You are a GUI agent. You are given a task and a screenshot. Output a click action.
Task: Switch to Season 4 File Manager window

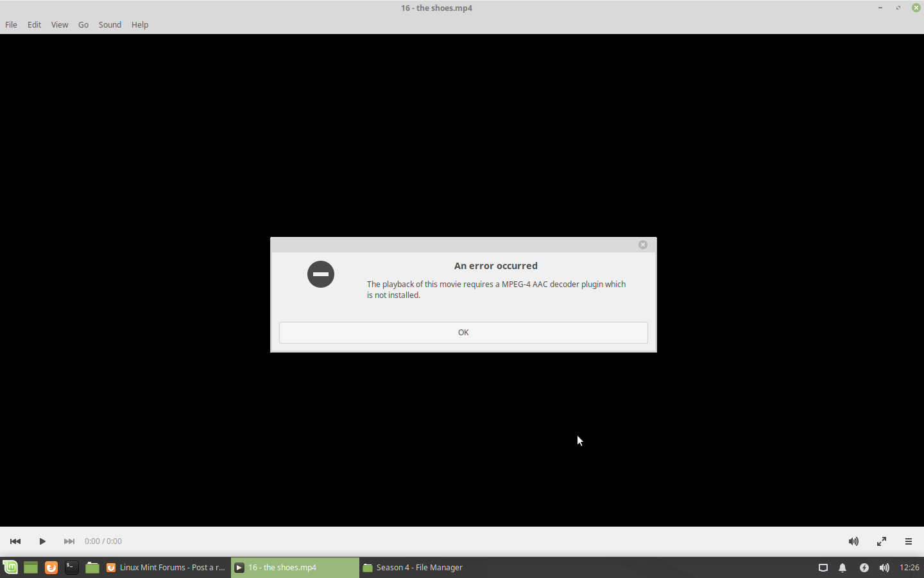tap(424, 568)
